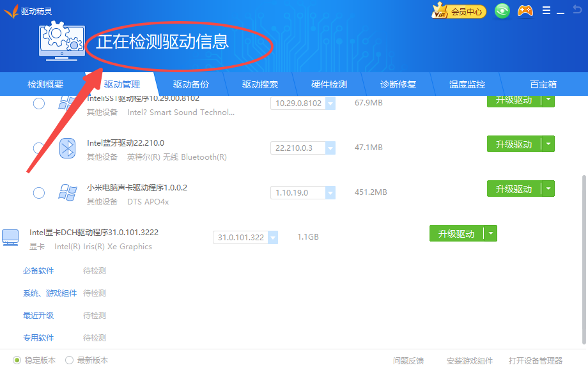Click the green eye icon in title bar
Viewport: 588px width, 370px height.
(502, 11)
